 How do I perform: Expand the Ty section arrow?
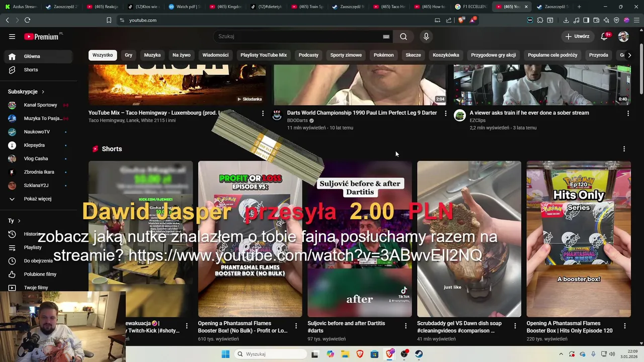19,221
